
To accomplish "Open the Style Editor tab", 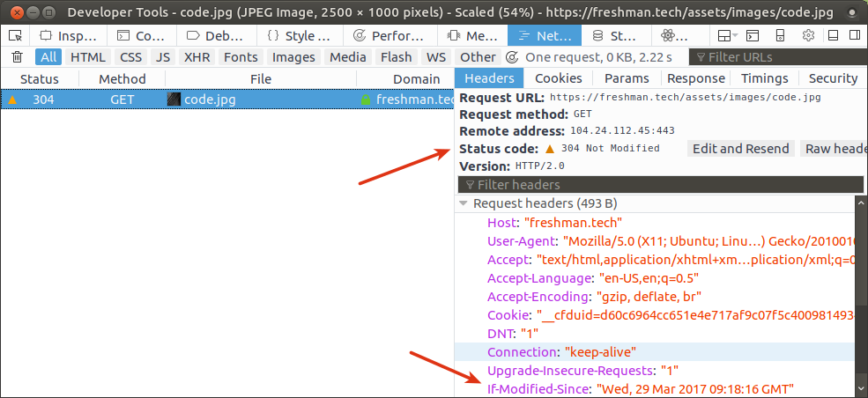I will coord(299,36).
